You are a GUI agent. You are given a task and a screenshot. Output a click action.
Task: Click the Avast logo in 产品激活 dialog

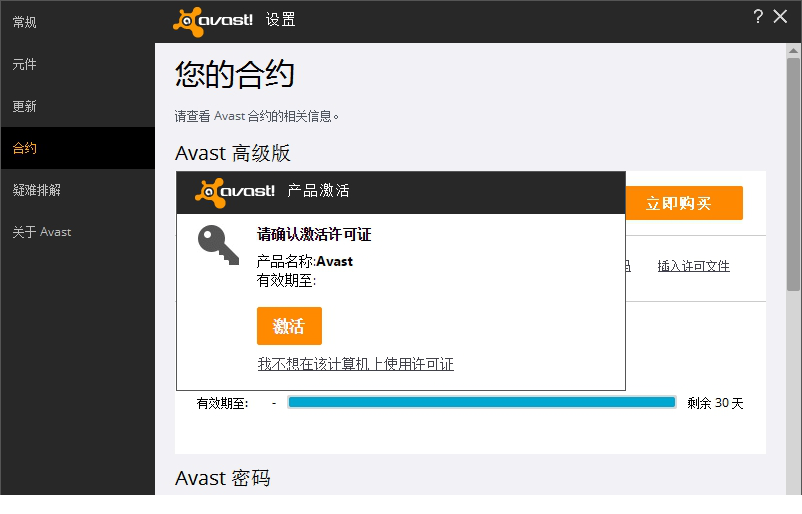[x=235, y=192]
